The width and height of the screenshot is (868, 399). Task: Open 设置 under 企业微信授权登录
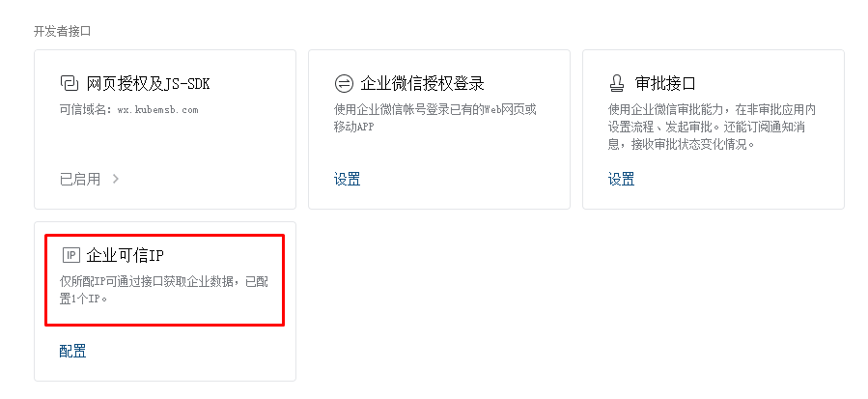pyautogui.click(x=347, y=179)
